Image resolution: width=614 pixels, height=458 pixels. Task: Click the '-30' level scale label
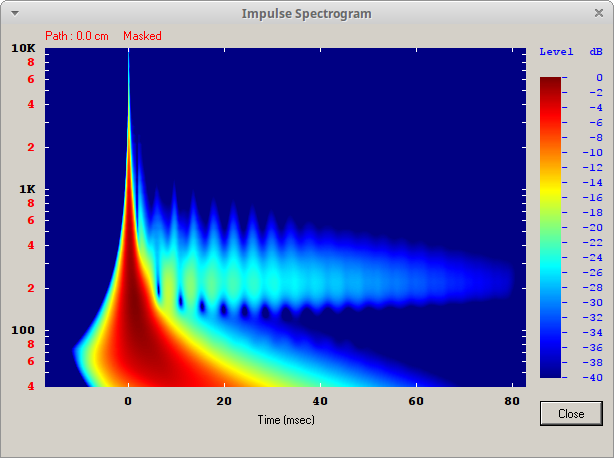(x=592, y=303)
